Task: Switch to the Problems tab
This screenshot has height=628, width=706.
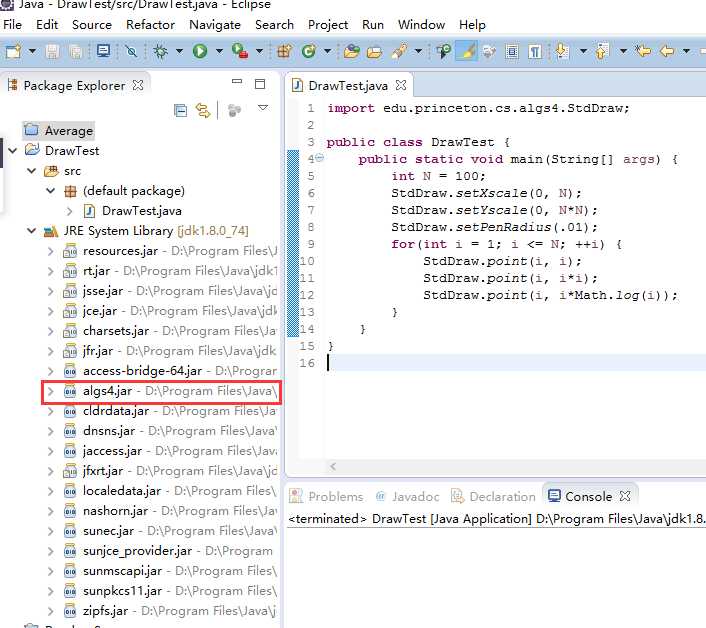Action: click(335, 496)
